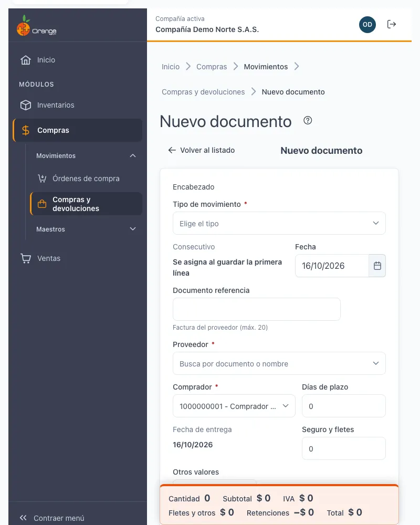Click the Orange logo in the sidebar
This screenshot has height=525, width=420.
(36, 25)
